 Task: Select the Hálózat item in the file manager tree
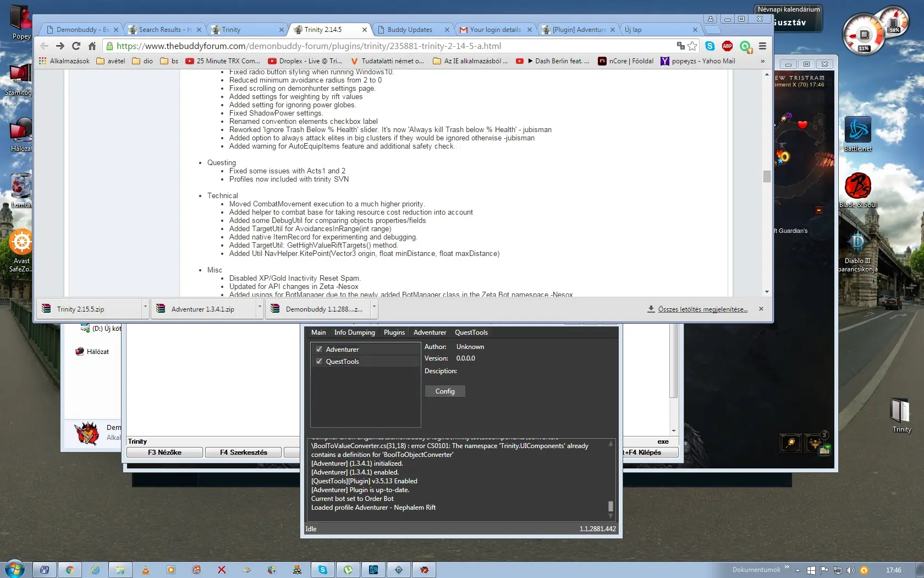coord(92,351)
